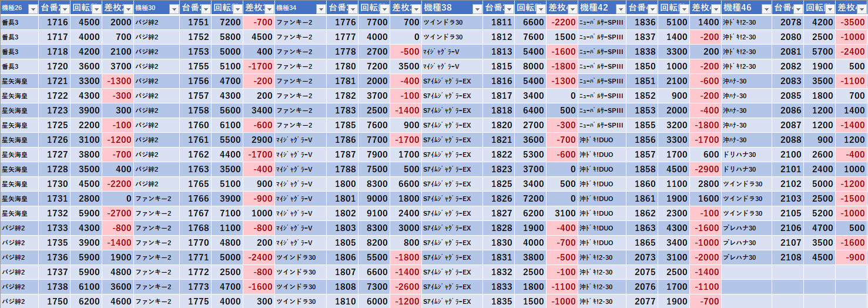Select machine number cell 1750
The width and height of the screenshot is (868, 308).
point(55,302)
